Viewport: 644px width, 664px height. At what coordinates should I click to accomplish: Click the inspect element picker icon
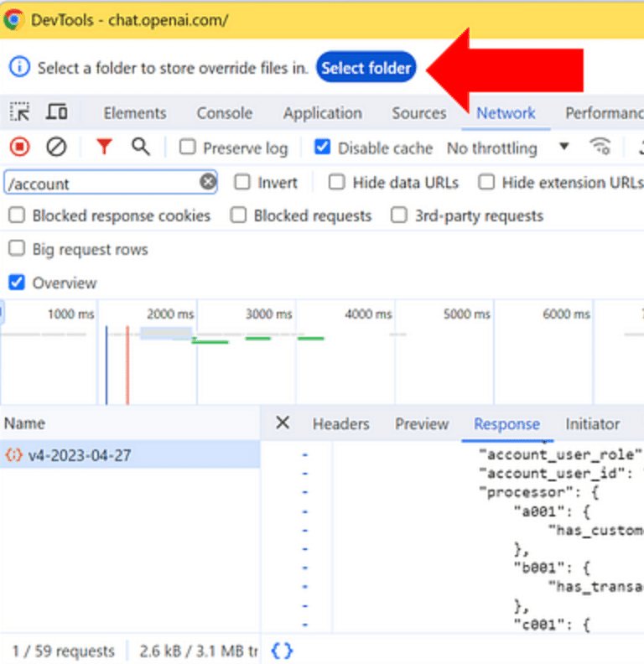pyautogui.click(x=19, y=112)
